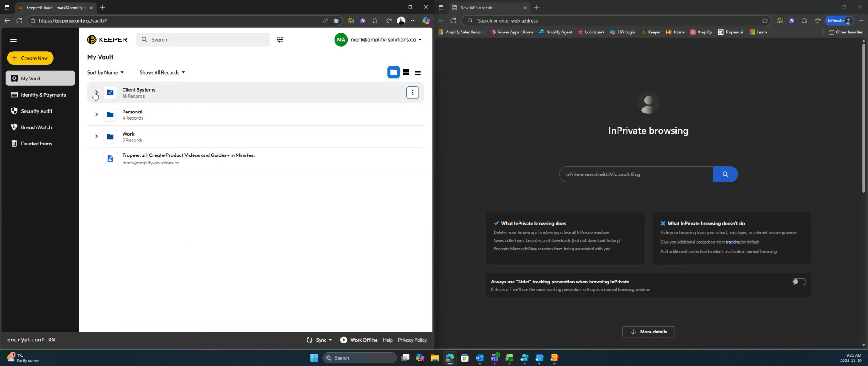Click the Client Systems shared folder icon

coord(110,93)
